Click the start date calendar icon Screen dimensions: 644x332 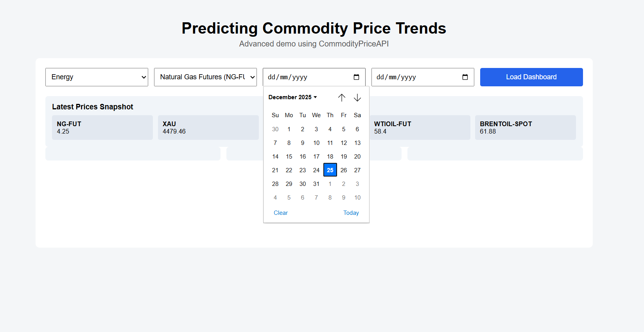coord(356,77)
